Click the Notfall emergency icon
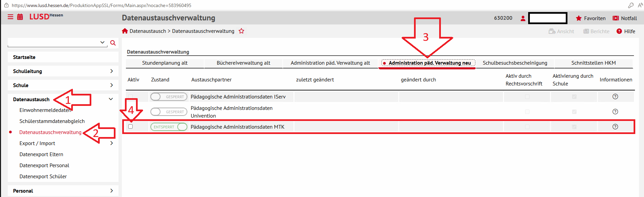Image resolution: width=644 pixels, height=197 pixels. tap(616, 18)
